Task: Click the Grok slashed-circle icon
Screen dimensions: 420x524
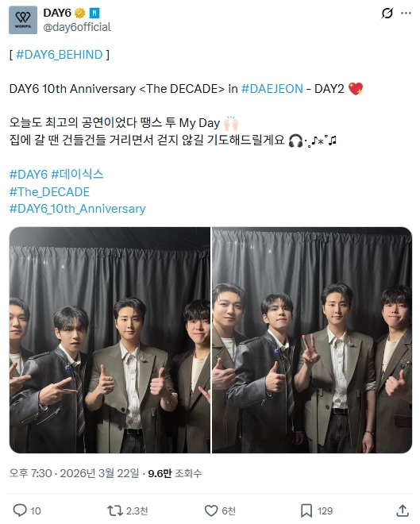Action: (387, 13)
